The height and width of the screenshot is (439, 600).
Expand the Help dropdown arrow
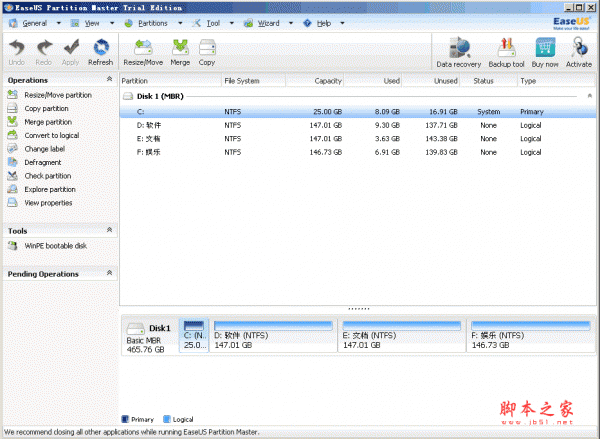point(342,23)
